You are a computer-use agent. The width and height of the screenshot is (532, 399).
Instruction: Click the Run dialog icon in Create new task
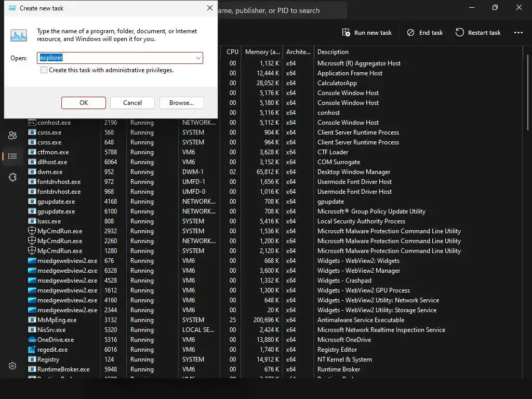19,35
